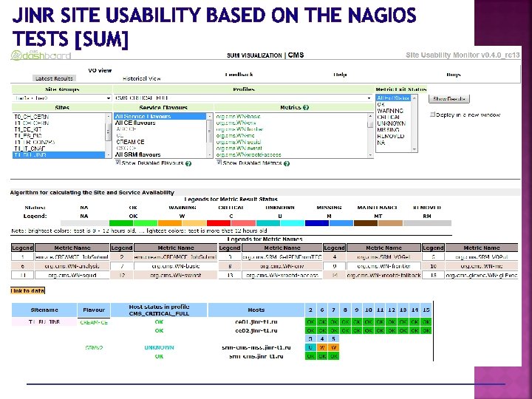The image size is (532, 399).
Task: Click the brown MAINTENANCE legend swatch
Action: pos(366,223)
